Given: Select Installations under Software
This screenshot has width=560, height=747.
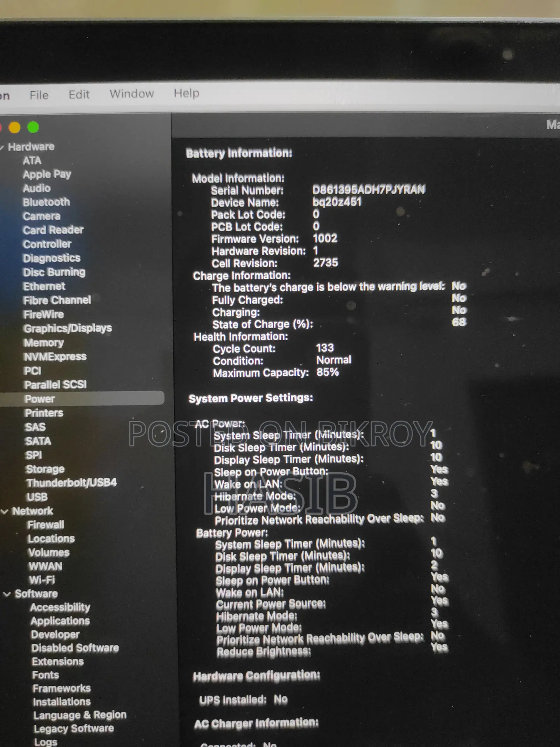Looking at the screenshot, I should pyautogui.click(x=62, y=702).
